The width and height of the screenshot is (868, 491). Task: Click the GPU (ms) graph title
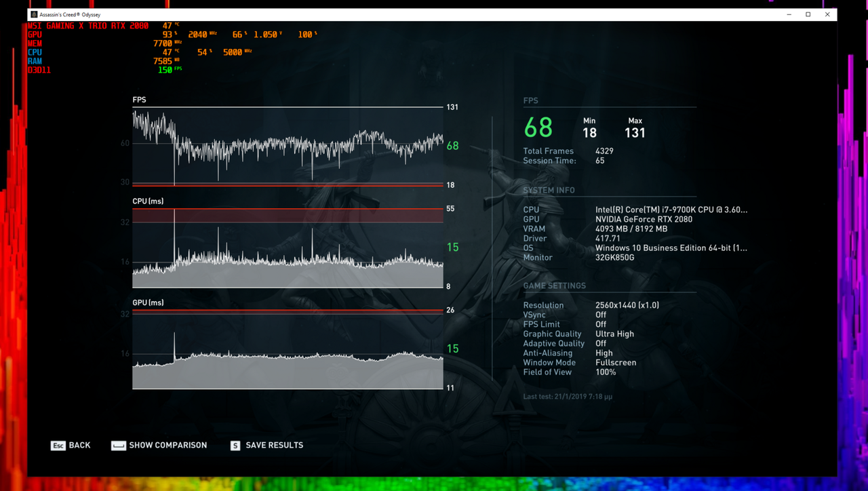tap(148, 302)
